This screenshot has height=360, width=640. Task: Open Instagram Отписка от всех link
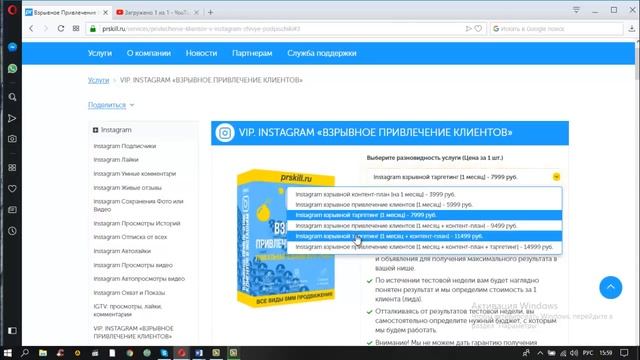pyautogui.click(x=130, y=237)
